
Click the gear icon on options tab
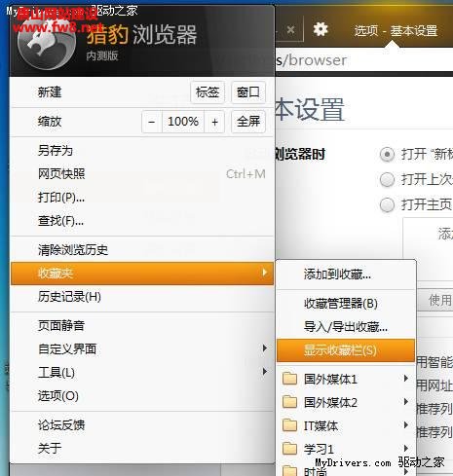coord(321,29)
